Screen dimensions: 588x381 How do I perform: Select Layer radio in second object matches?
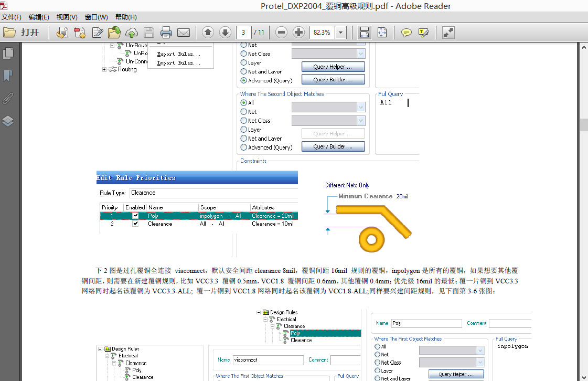(244, 130)
